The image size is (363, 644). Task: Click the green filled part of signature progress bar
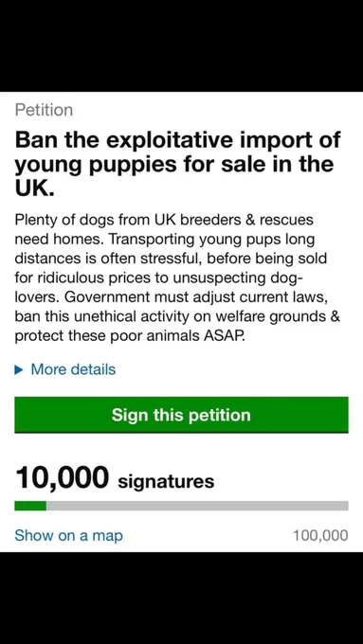[30, 506]
